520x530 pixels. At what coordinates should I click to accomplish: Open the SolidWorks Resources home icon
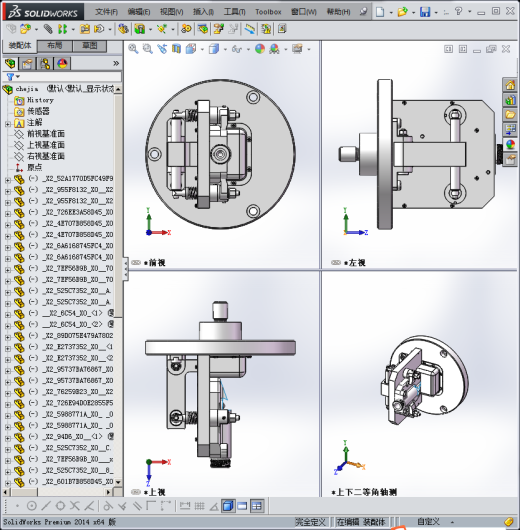(x=510, y=85)
